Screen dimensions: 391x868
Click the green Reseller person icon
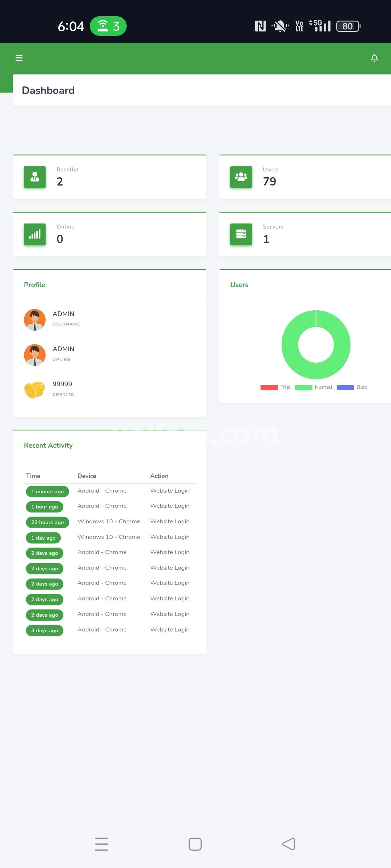click(x=35, y=177)
